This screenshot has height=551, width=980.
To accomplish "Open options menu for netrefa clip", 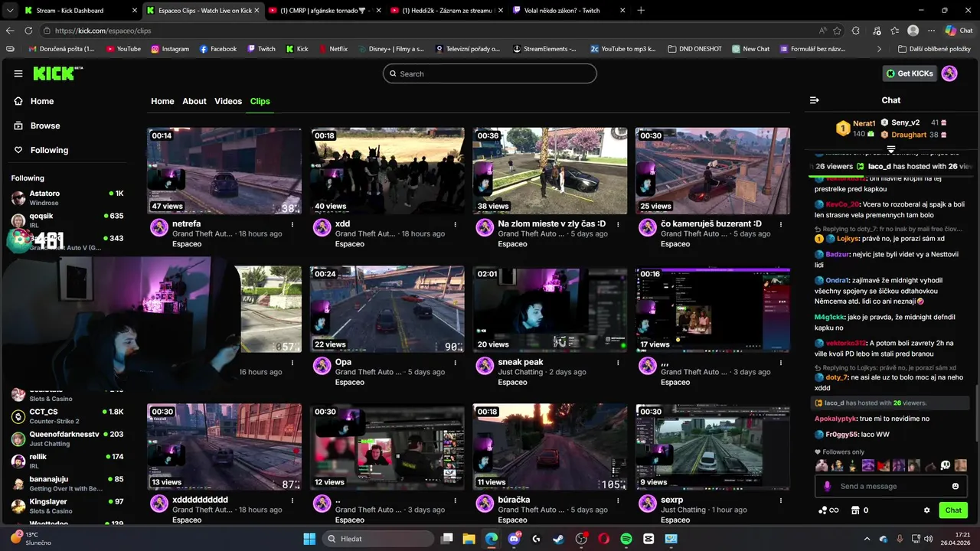I will click(292, 224).
